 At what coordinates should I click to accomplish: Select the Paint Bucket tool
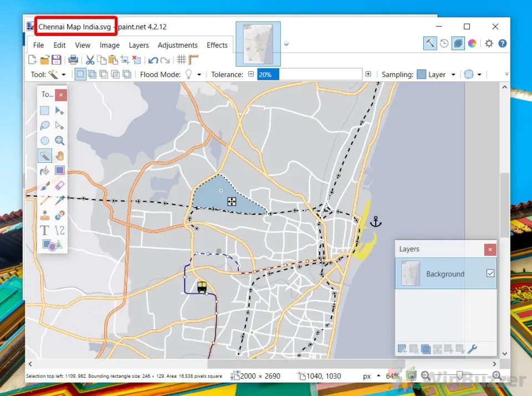click(45, 171)
